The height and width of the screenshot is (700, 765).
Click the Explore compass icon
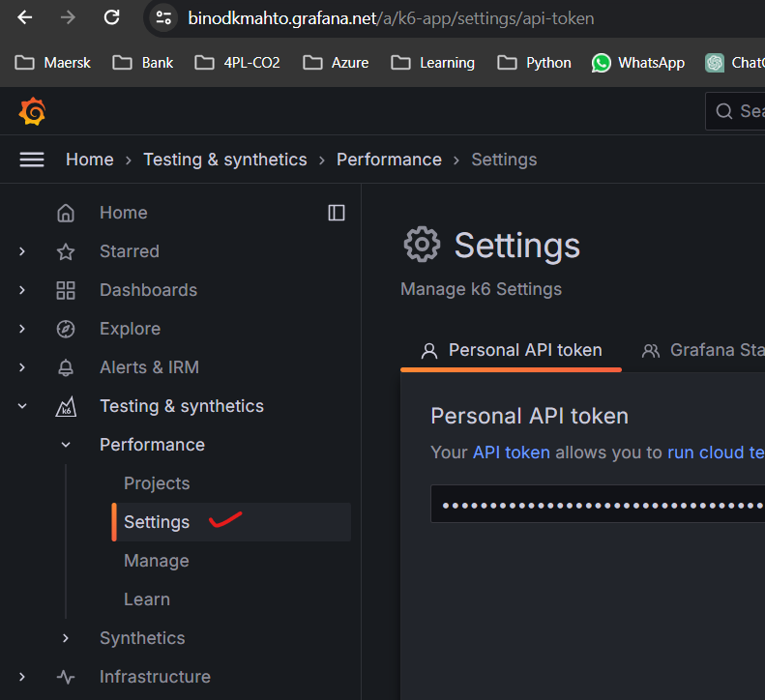pos(66,329)
